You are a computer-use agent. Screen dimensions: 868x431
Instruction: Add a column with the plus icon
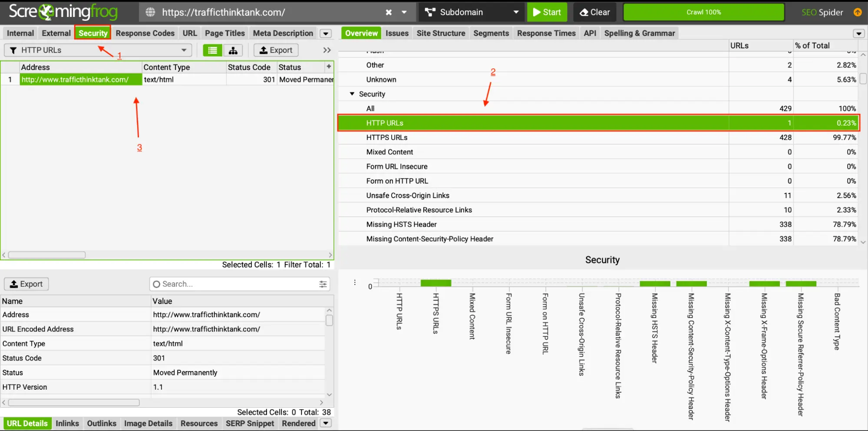pyautogui.click(x=329, y=66)
